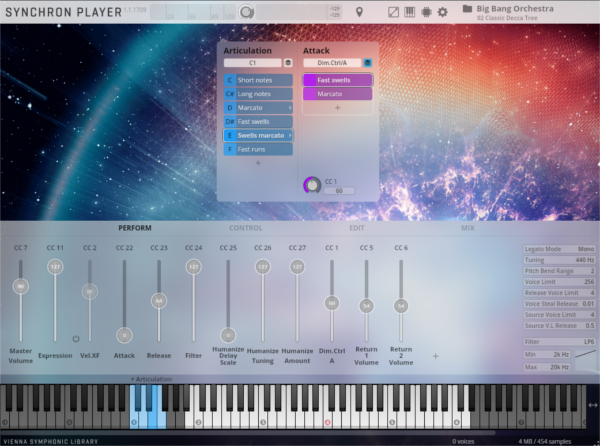Add articulation slot with plus under Fast runs
The height and width of the screenshot is (446, 600).
point(258,163)
